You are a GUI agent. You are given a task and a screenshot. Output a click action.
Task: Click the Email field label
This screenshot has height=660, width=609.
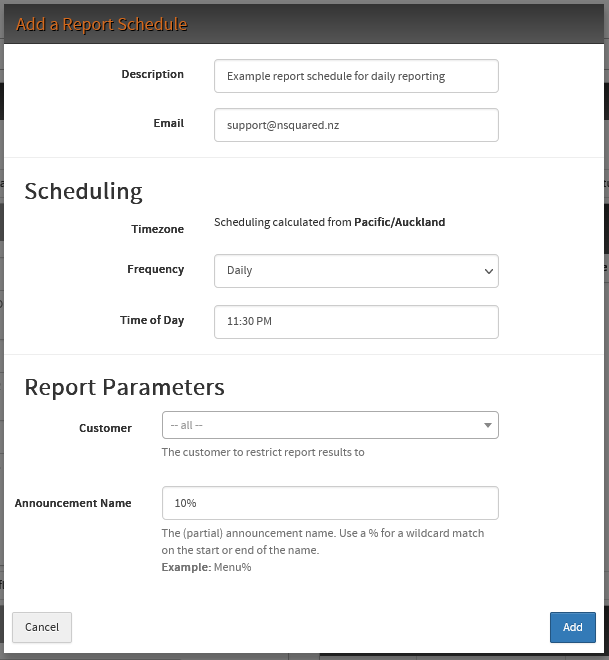point(168,124)
